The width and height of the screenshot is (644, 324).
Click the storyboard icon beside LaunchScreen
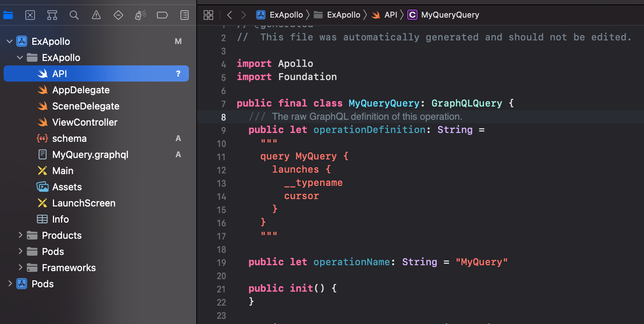[42, 203]
